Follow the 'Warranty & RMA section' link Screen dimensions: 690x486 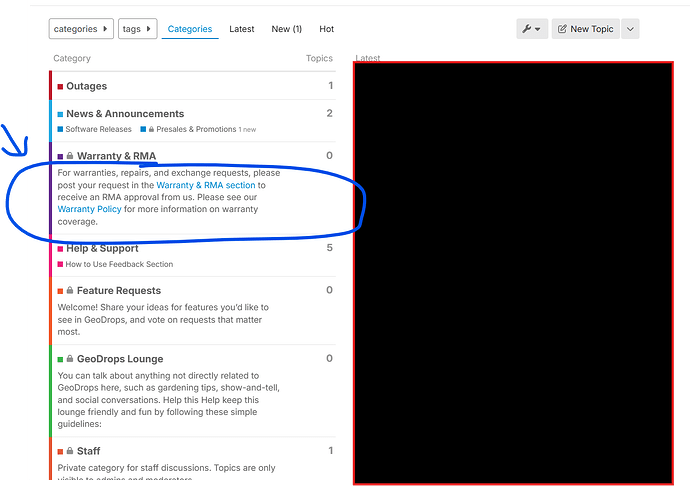pyautogui.click(x=206, y=185)
